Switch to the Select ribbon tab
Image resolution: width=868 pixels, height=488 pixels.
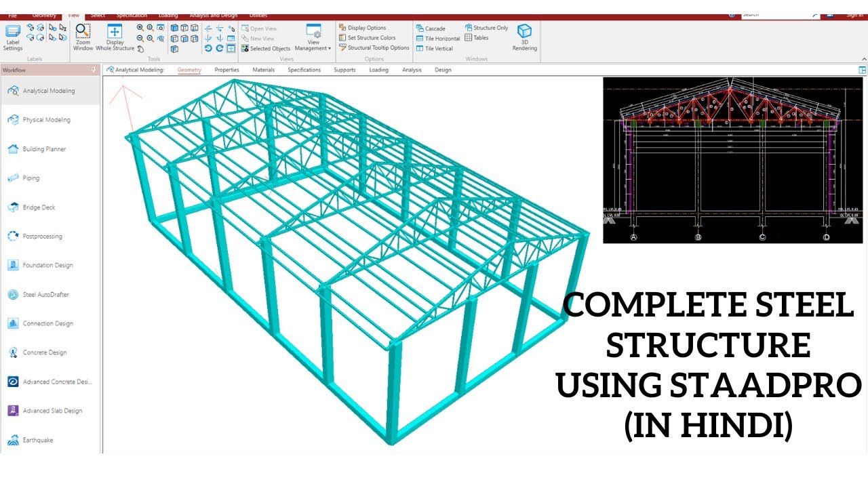point(98,15)
